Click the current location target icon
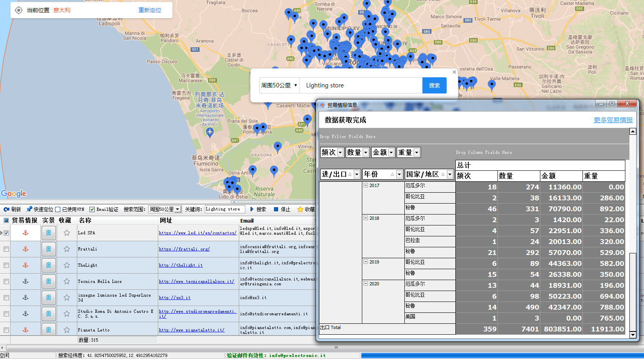Screen dimensions: 644x359 [19, 10]
